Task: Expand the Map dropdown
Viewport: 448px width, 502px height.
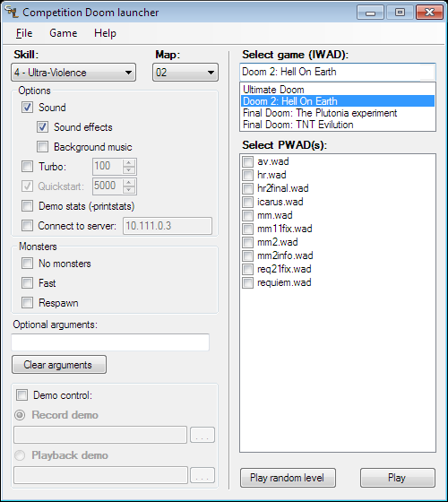Action: [185, 73]
